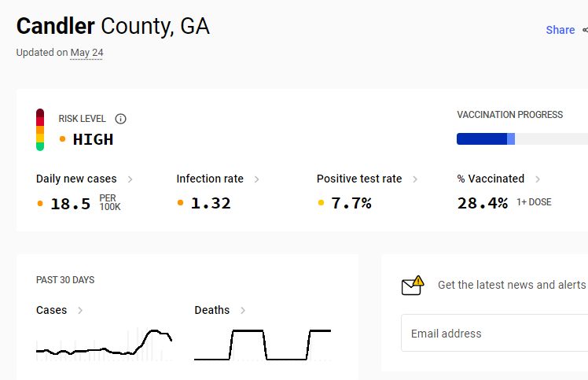Open the Deaths sparkline chart

[x=263, y=345]
